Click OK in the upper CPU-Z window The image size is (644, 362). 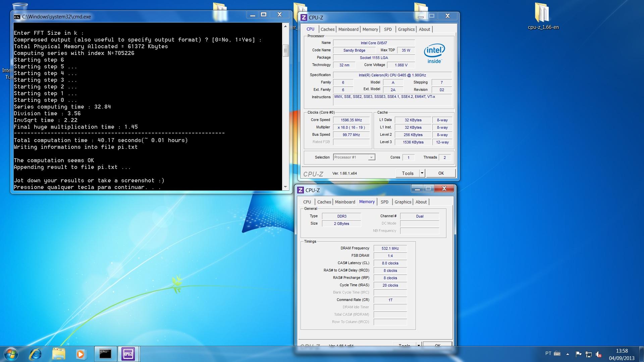(441, 173)
